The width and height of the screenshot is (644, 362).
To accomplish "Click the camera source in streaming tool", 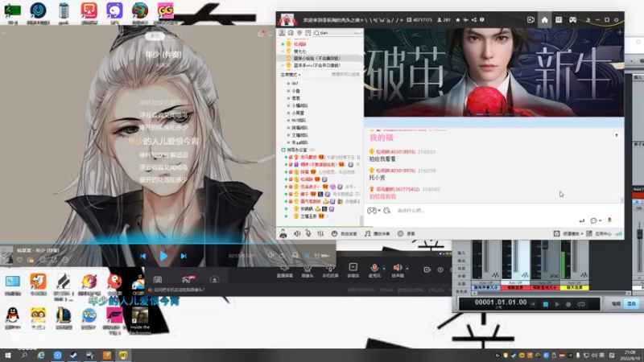I will pos(308,270).
